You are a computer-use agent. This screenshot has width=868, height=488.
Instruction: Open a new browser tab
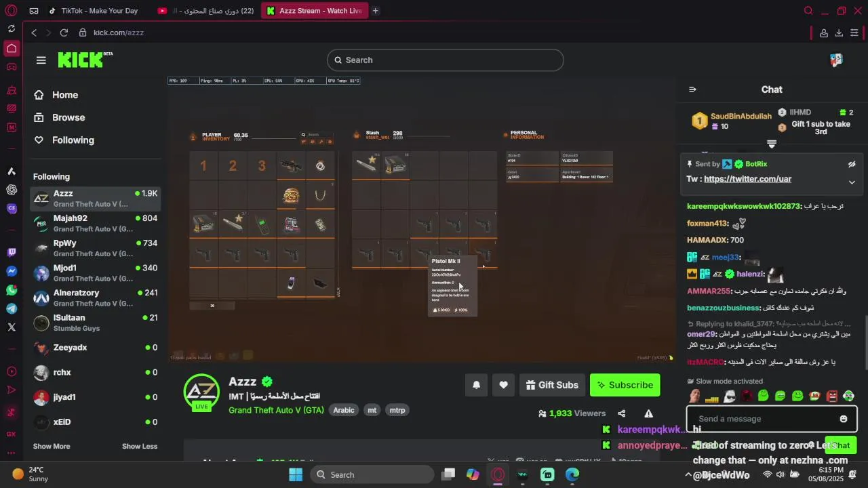pos(375,11)
